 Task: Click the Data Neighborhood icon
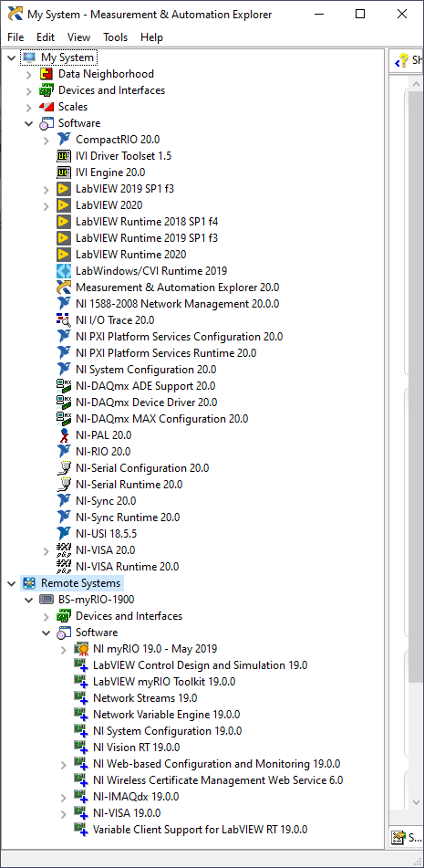pyautogui.click(x=47, y=74)
